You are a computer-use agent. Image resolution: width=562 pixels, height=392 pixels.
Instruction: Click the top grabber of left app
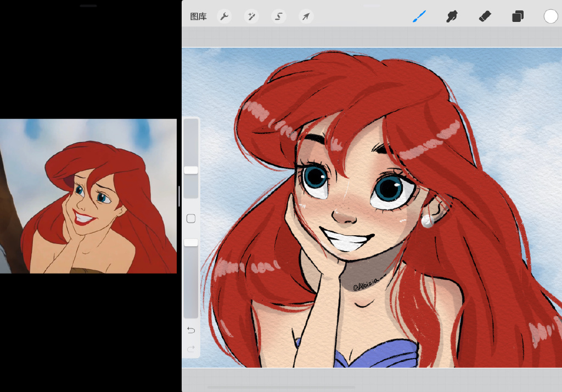88,5
